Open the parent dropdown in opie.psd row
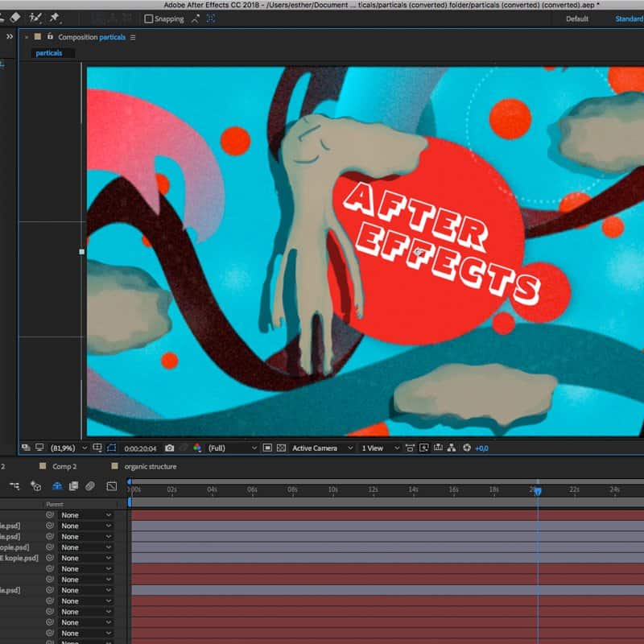The width and height of the screenshot is (644, 644). [x=86, y=547]
